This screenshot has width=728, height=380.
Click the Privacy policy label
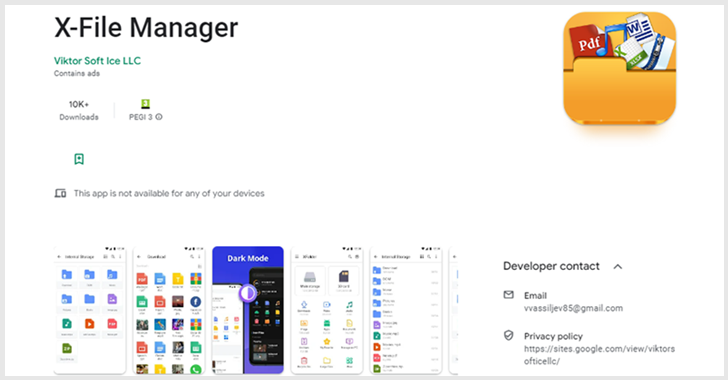pyautogui.click(x=553, y=336)
